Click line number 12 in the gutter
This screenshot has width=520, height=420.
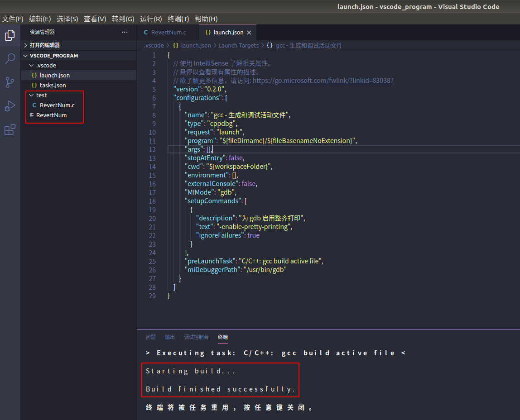pos(152,149)
